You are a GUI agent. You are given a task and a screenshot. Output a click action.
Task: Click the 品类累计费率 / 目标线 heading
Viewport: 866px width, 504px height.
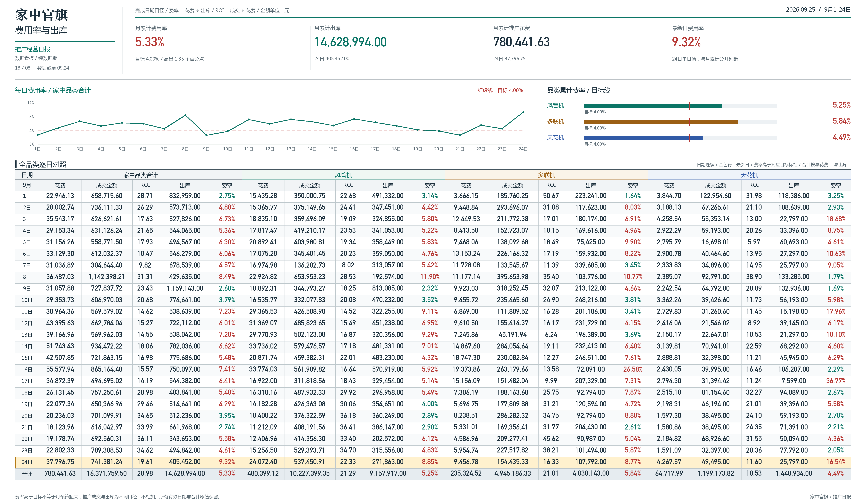click(579, 90)
